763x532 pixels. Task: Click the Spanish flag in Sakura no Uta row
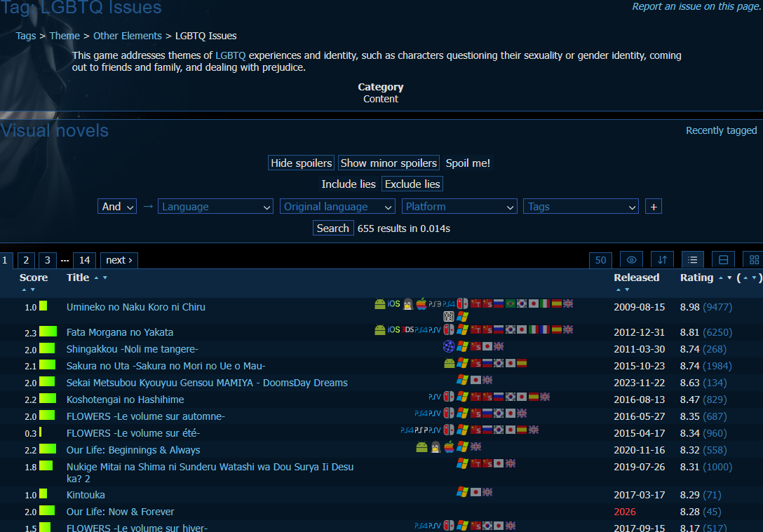pos(522,363)
